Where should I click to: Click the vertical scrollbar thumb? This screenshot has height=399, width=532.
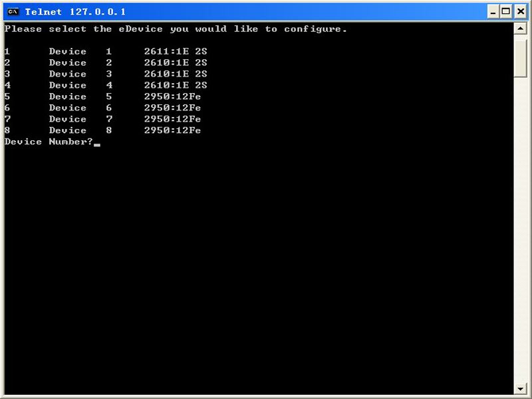pos(520,59)
